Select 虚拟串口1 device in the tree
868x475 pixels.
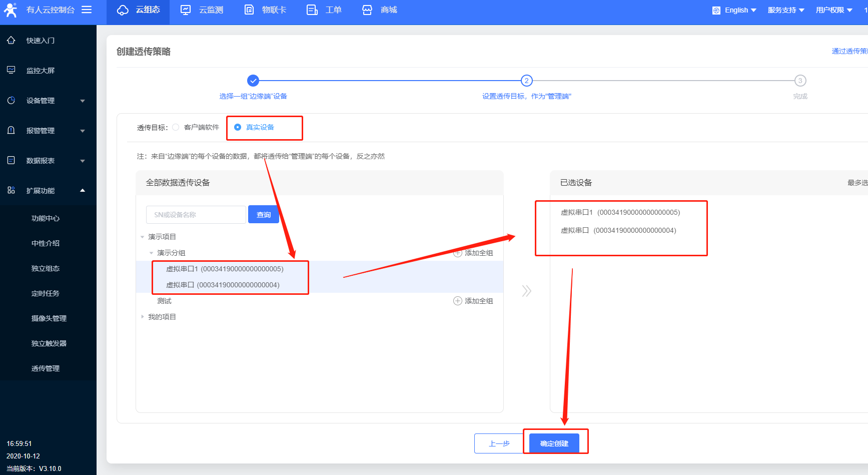pos(225,269)
